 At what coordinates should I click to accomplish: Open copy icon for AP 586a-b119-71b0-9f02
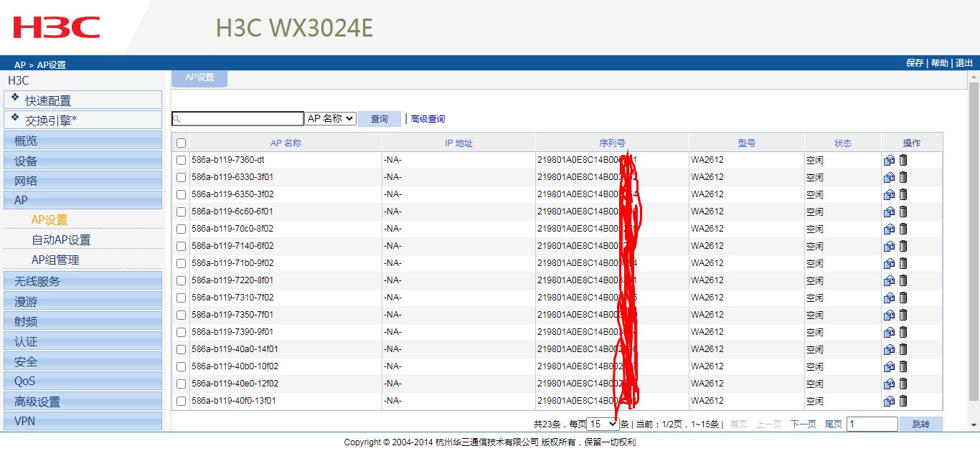pos(889,264)
